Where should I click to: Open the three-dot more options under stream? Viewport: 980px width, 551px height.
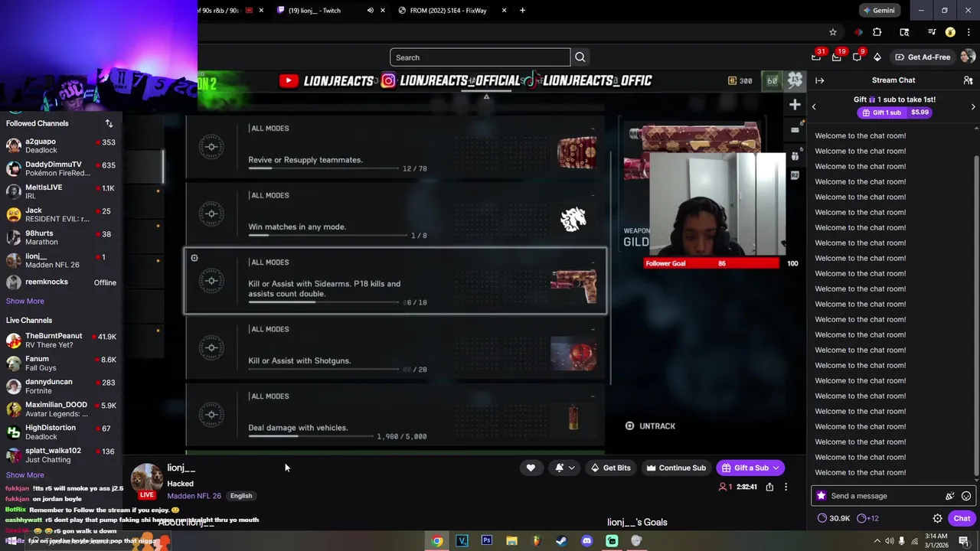tap(786, 487)
